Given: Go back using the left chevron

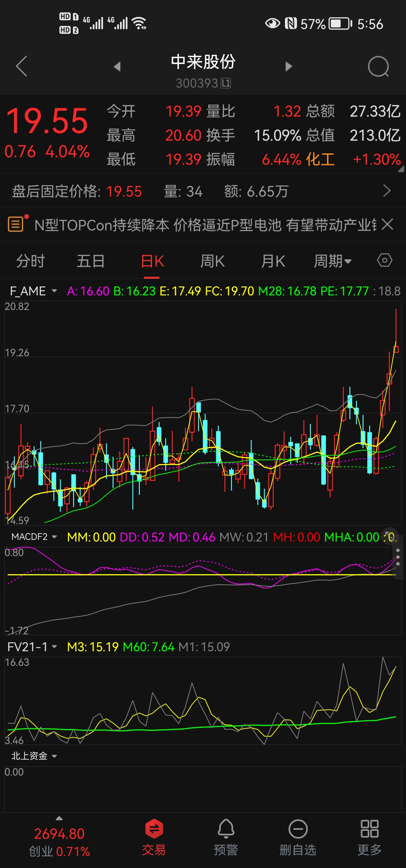Looking at the screenshot, I should pos(22,66).
